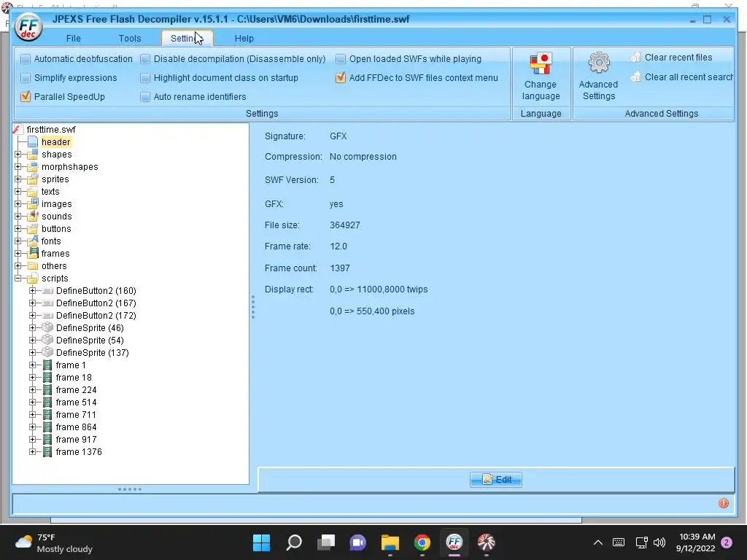Select the shapes folder icon
The width and height of the screenshot is (747, 560).
click(x=32, y=155)
